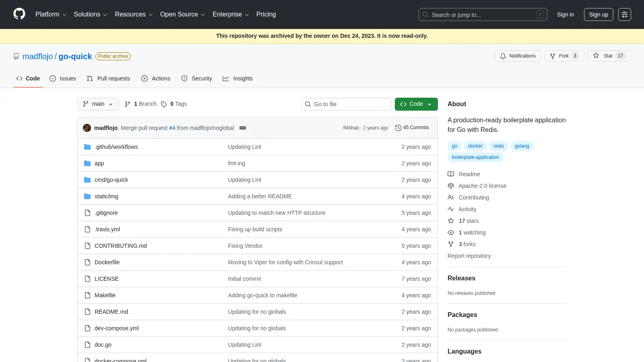Click the commit message ellipsis expander
This screenshot has width=644, height=362.
pos(243,128)
